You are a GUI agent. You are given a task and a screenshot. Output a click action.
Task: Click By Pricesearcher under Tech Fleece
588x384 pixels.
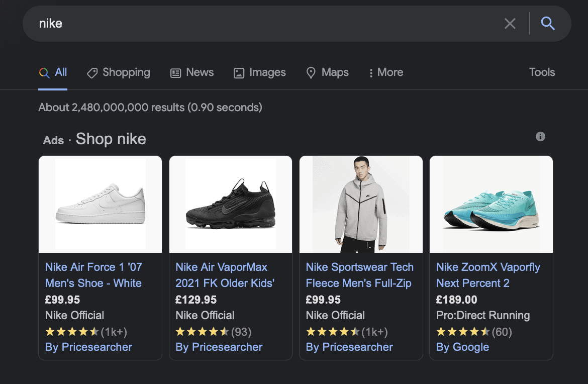[349, 347]
